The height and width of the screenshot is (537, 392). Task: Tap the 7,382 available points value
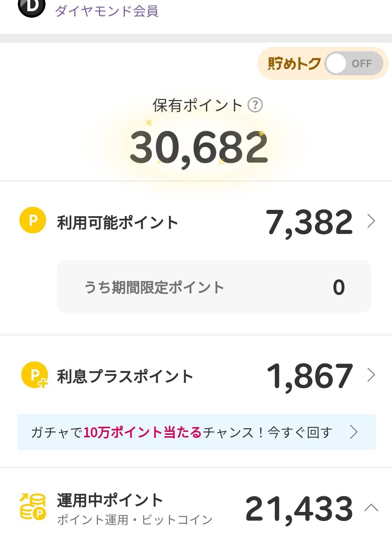coord(309,222)
